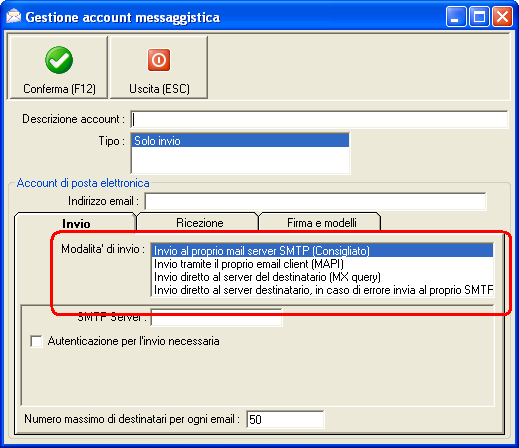Image resolution: width=519 pixels, height=448 pixels.
Task: Close the window with red X
Action: [x=502, y=16]
